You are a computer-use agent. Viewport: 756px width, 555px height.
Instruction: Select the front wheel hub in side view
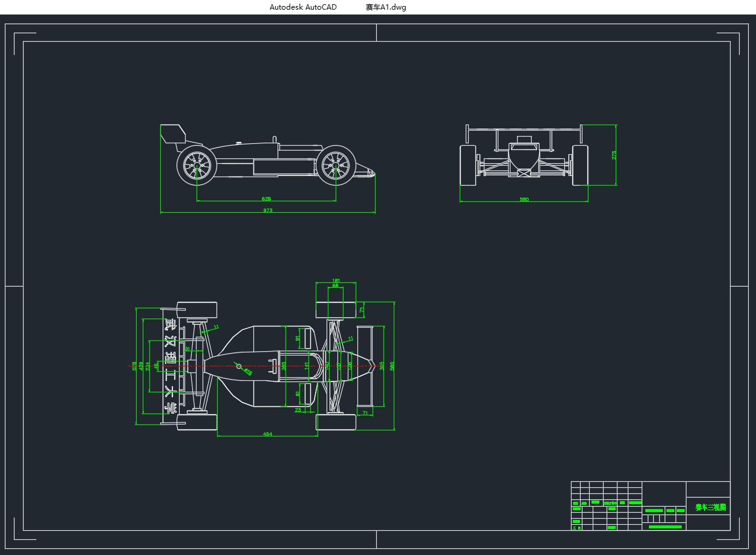tap(336, 165)
